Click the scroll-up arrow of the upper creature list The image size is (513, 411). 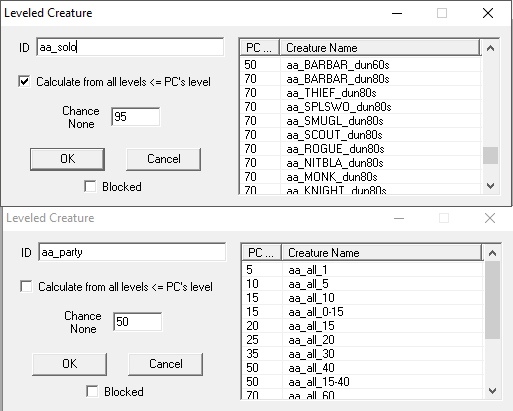click(490, 48)
